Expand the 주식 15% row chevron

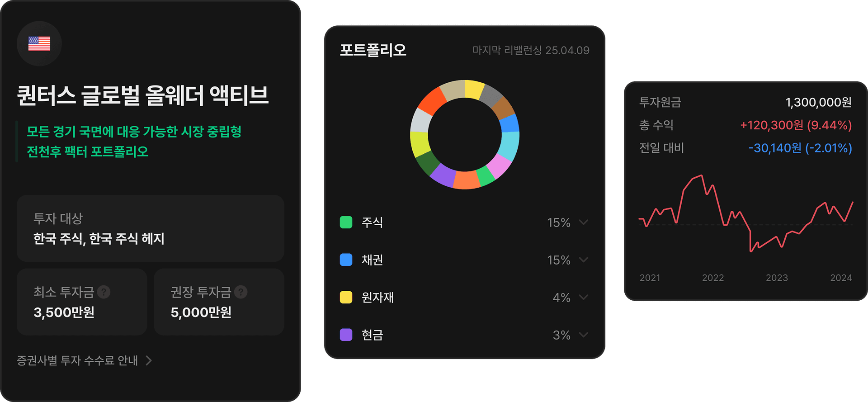click(584, 222)
